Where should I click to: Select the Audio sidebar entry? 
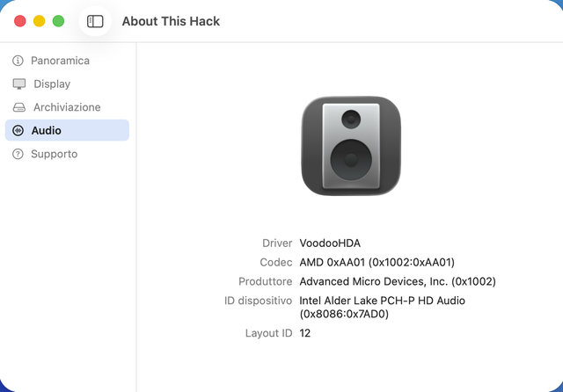point(67,130)
